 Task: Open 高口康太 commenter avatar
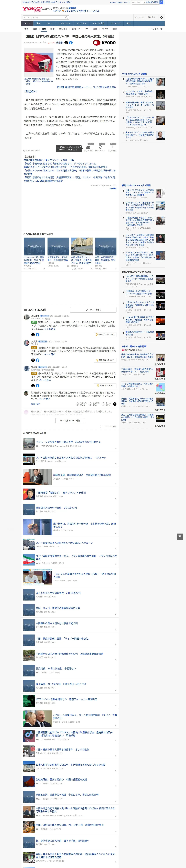[x=26, y=317]
